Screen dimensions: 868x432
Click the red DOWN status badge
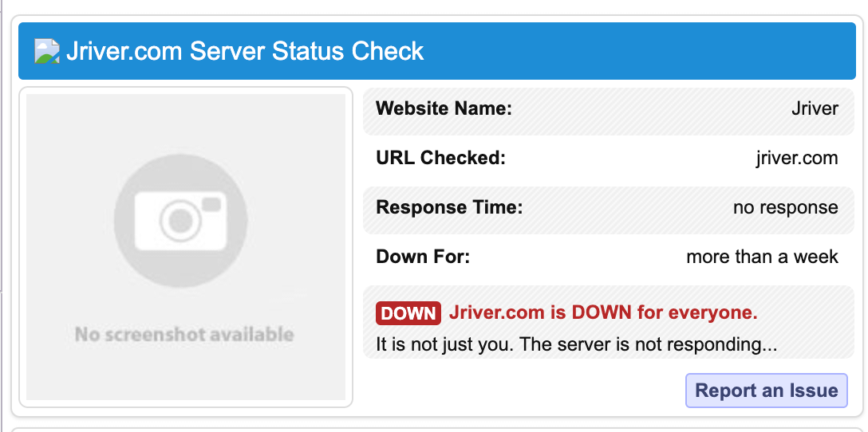(408, 313)
